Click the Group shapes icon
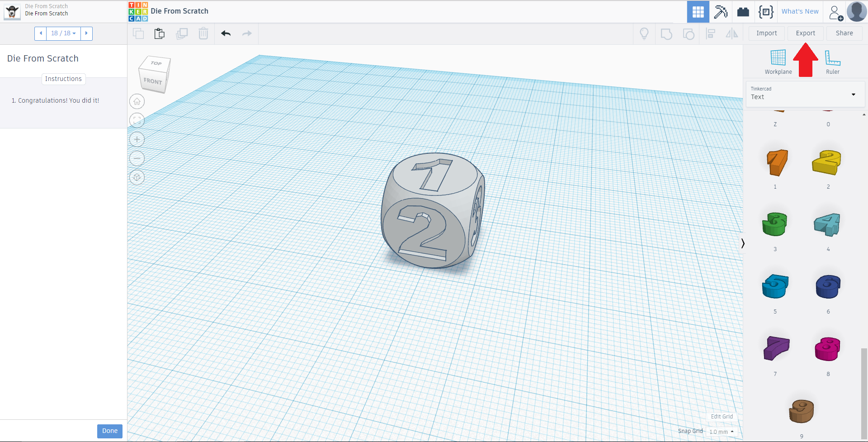This screenshot has width=868, height=442. pos(666,34)
